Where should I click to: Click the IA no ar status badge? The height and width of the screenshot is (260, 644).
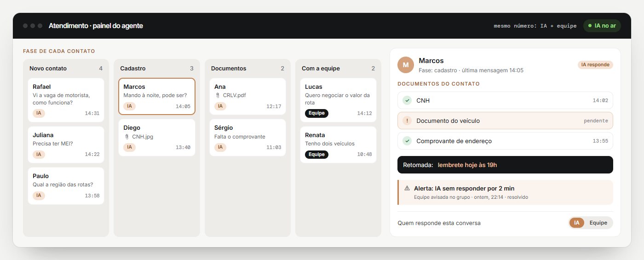point(602,26)
